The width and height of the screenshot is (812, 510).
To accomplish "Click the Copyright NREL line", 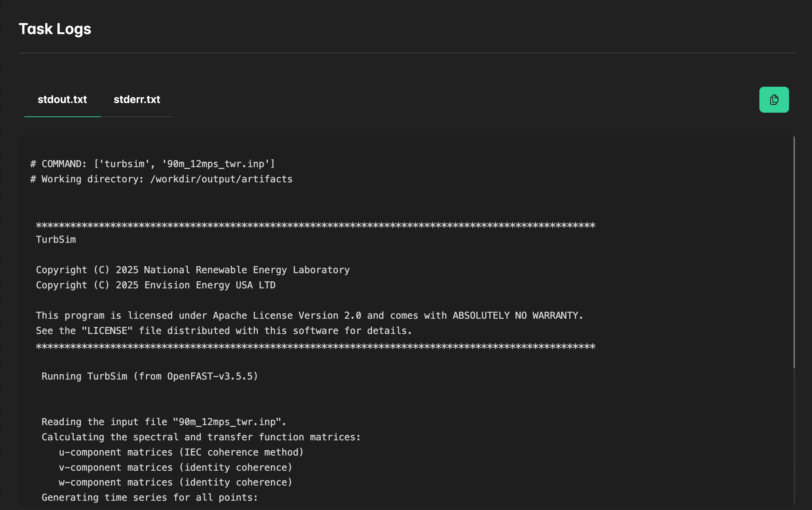I will click(192, 269).
